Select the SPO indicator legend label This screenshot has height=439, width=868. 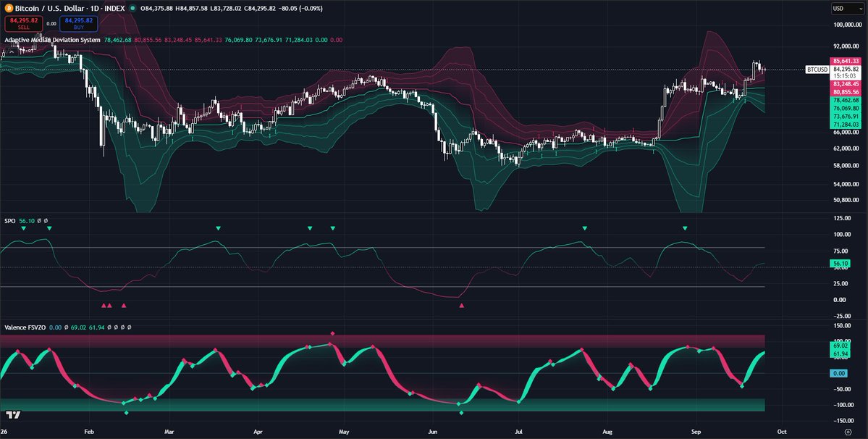click(10, 221)
